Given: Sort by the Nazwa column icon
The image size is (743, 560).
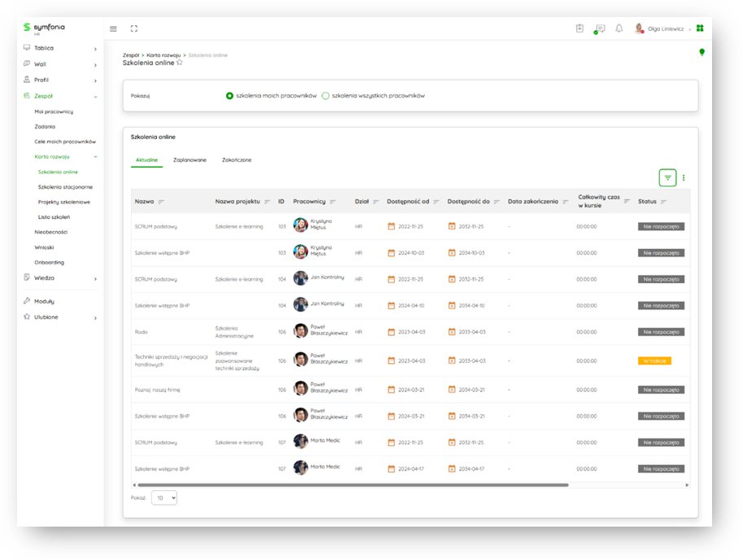Looking at the screenshot, I should tap(161, 202).
